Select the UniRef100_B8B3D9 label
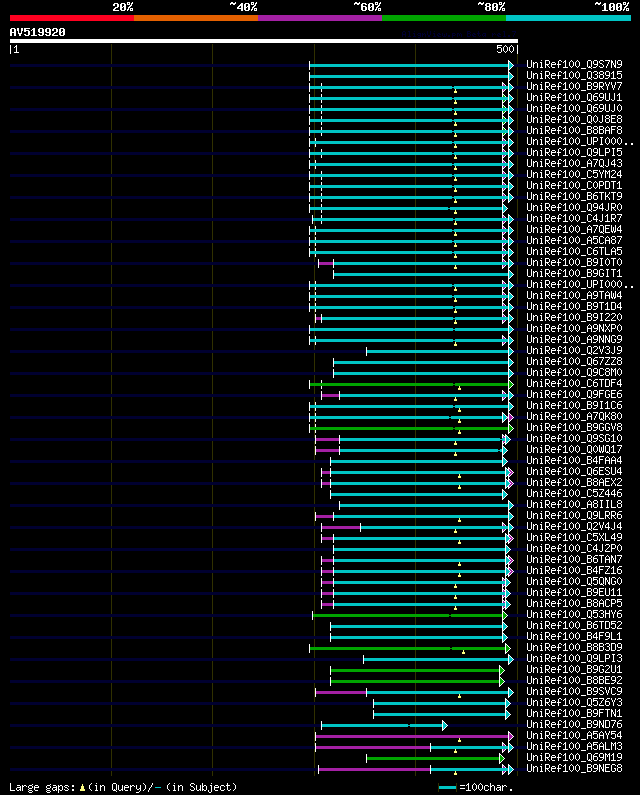The width and height of the screenshot is (640, 795). (574, 647)
